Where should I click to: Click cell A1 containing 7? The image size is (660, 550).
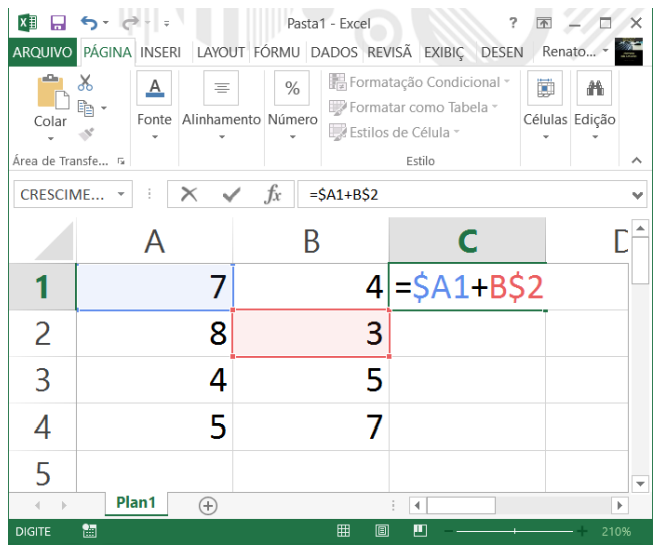(154, 287)
